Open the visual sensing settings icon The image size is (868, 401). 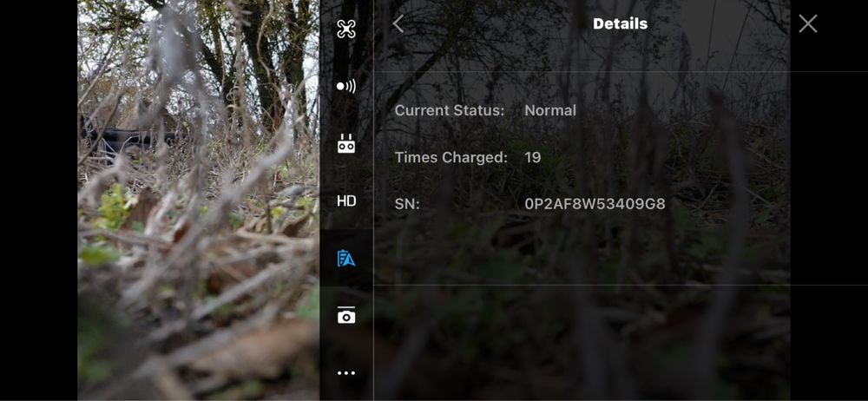tap(346, 86)
